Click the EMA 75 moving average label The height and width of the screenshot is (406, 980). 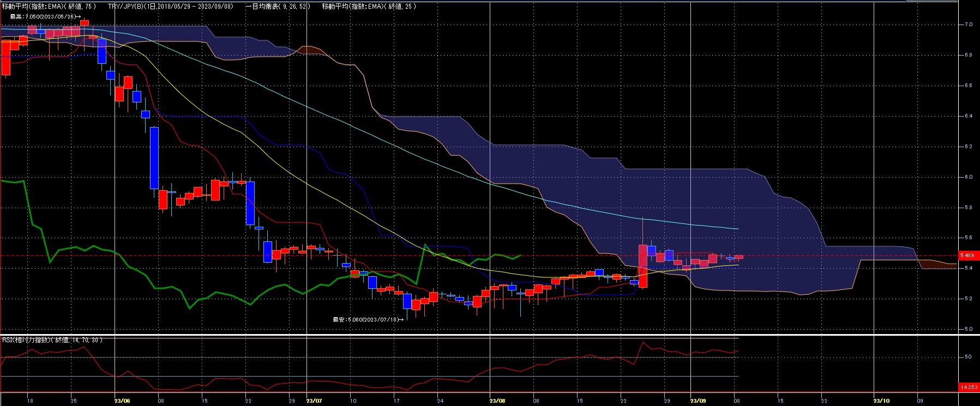point(49,6)
